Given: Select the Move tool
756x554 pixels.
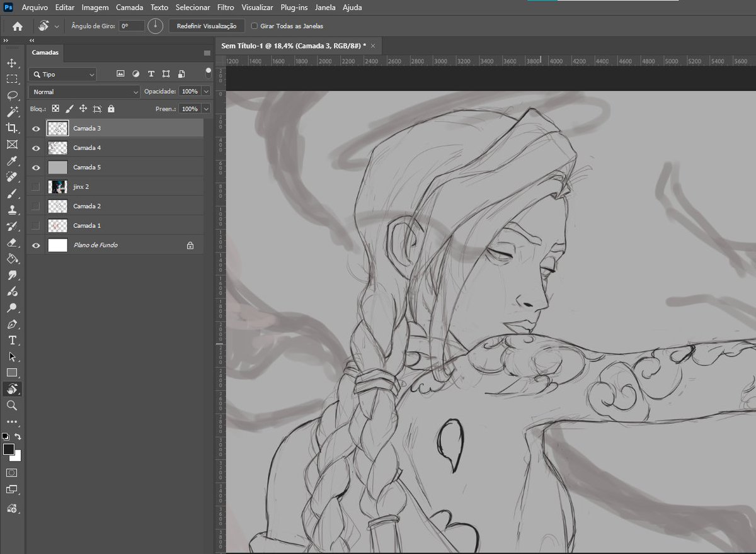Looking at the screenshot, I should point(11,63).
